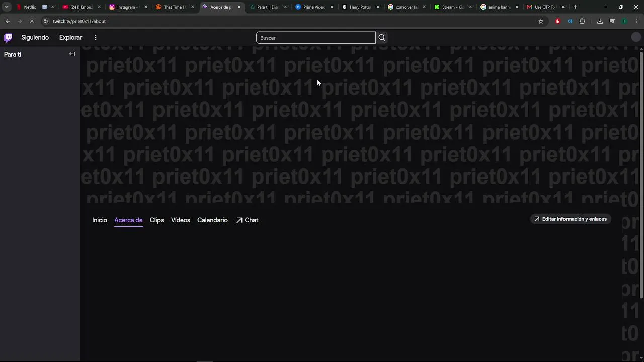Image resolution: width=644 pixels, height=362 pixels.
Task: Close the Netflix tab
Action: (x=52, y=7)
